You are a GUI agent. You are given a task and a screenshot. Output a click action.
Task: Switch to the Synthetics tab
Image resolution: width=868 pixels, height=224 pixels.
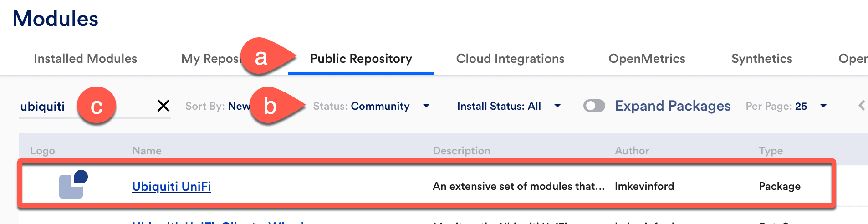[x=761, y=59]
